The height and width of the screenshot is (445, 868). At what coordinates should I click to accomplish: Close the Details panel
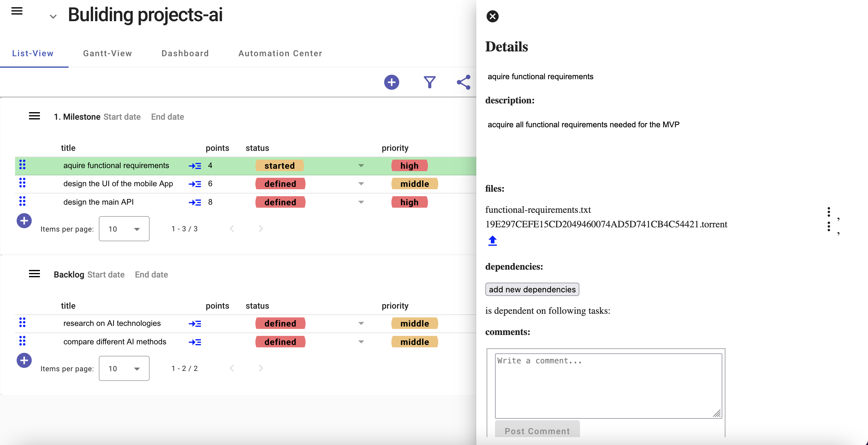point(492,16)
